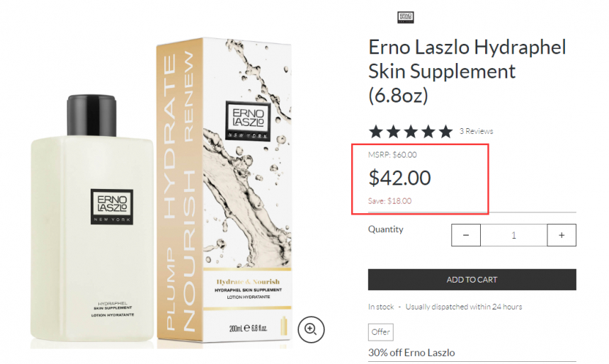Image resolution: width=609 pixels, height=364 pixels.
Task: Open the 3 Reviews link
Action: [476, 131]
